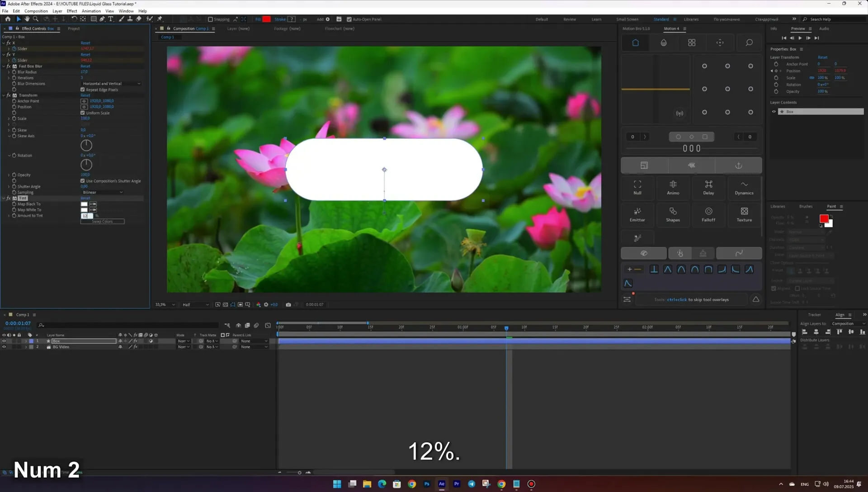
Task: Select the Type tool in toolbar
Action: pyautogui.click(x=111, y=19)
